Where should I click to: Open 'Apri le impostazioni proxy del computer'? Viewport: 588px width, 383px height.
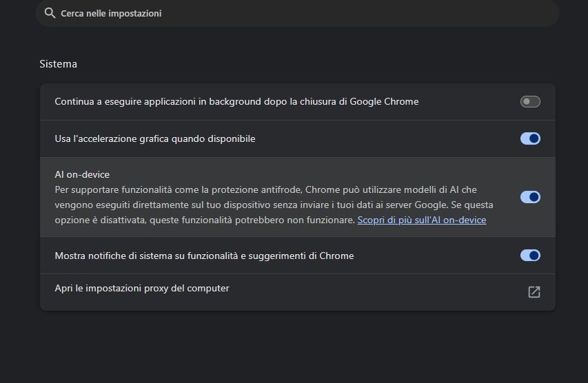(297, 292)
